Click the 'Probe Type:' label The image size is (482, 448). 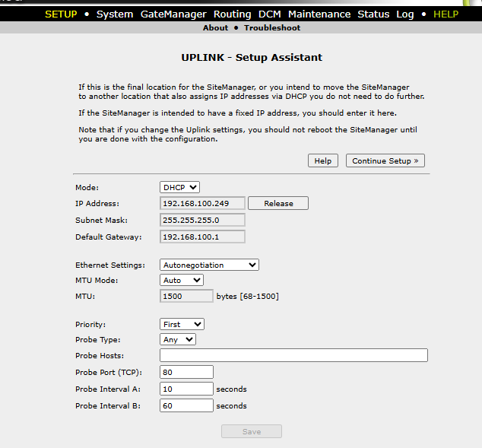click(x=98, y=340)
